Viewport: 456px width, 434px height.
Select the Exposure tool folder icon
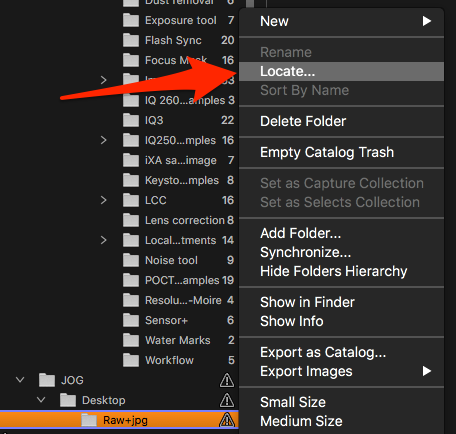click(x=131, y=20)
